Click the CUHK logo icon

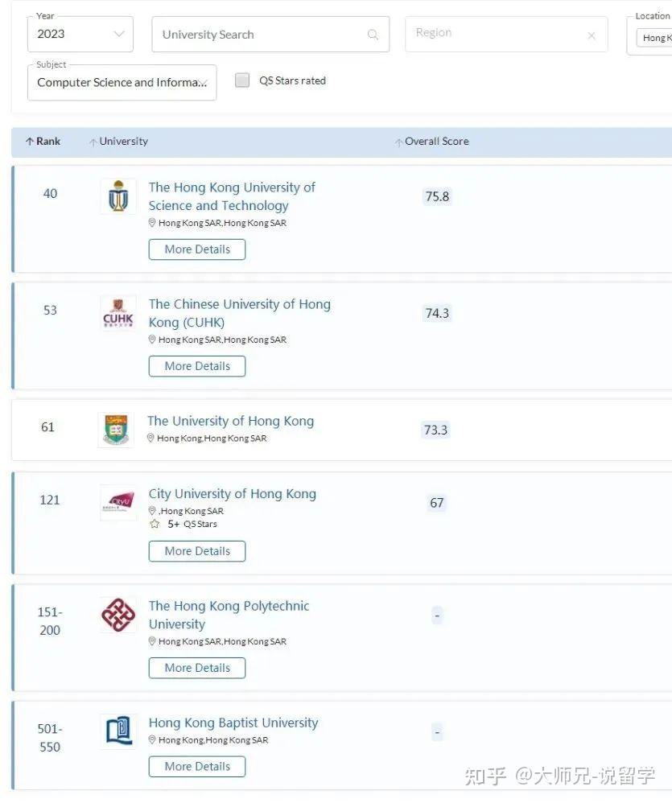coord(118,313)
